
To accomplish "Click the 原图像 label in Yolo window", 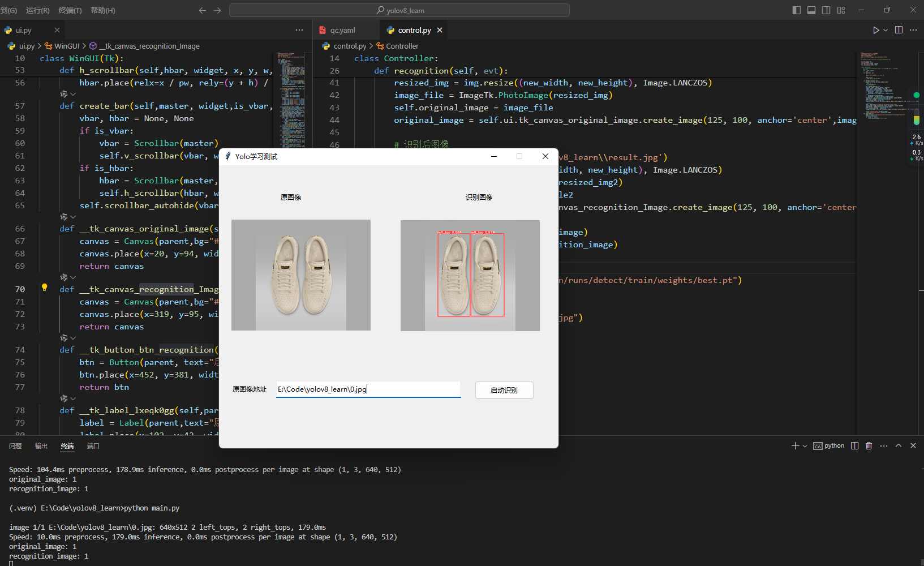I will [x=291, y=198].
